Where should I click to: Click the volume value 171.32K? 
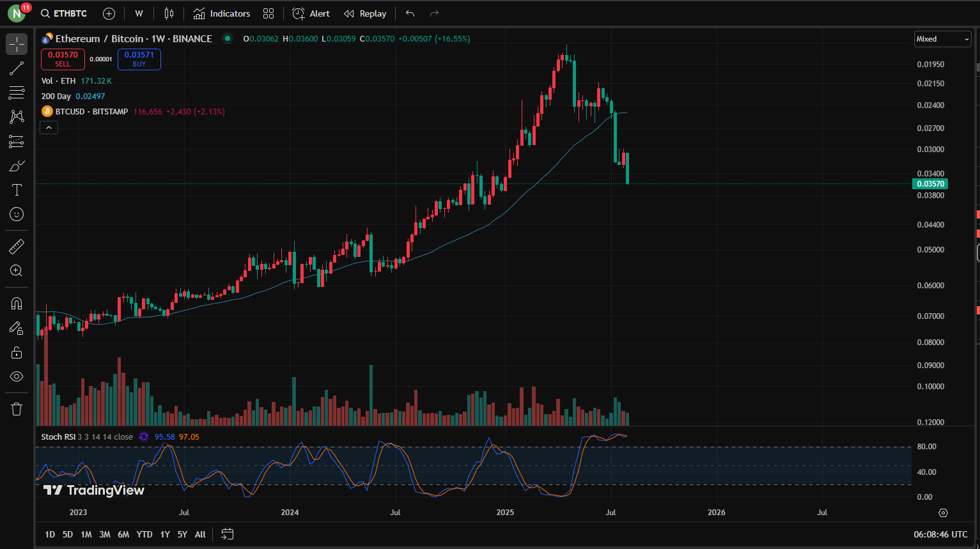coord(96,81)
